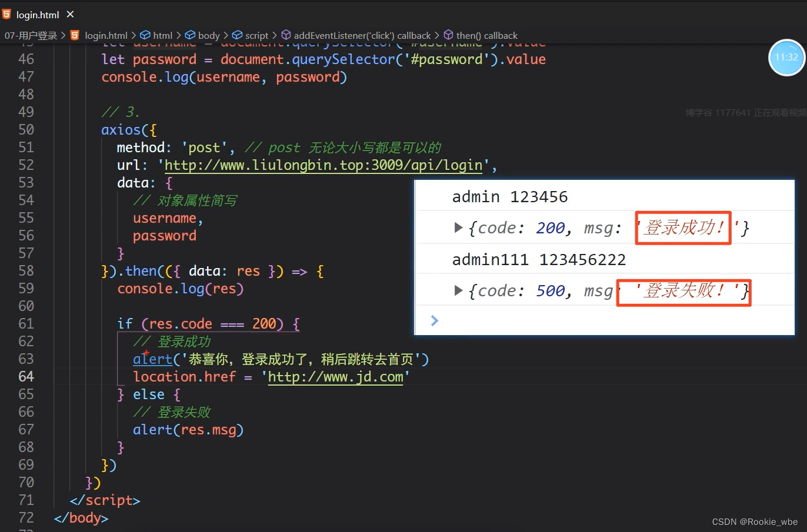Open the liulongbin.top api/login URL link
This screenshot has height=532, width=807.
(x=324, y=165)
